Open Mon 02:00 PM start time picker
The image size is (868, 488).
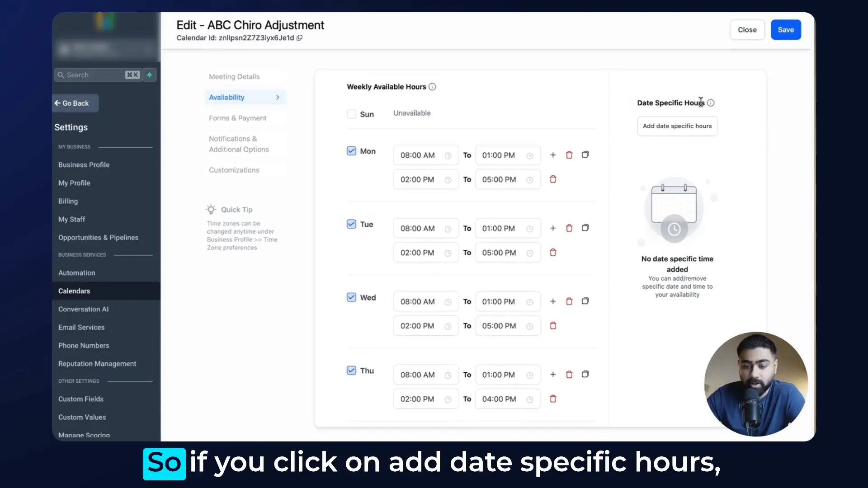coord(426,180)
